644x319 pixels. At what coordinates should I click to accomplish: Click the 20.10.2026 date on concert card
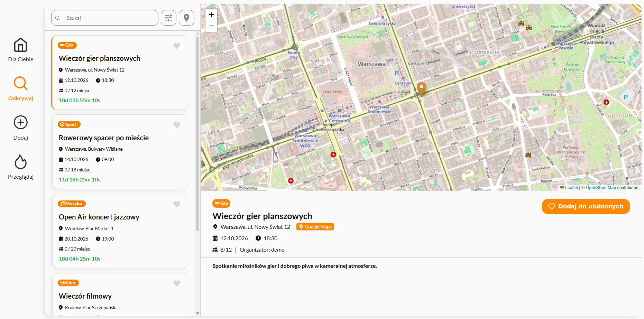coord(76,239)
